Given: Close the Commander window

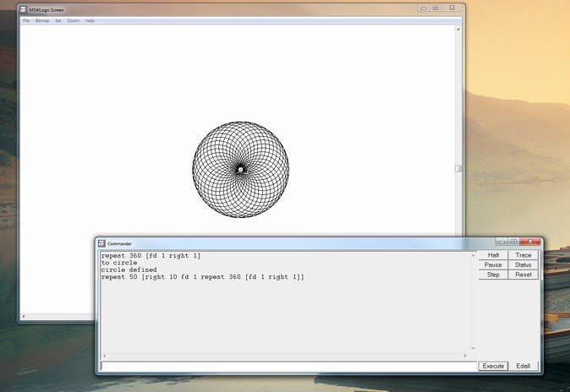Looking at the screenshot, I should coord(530,242).
